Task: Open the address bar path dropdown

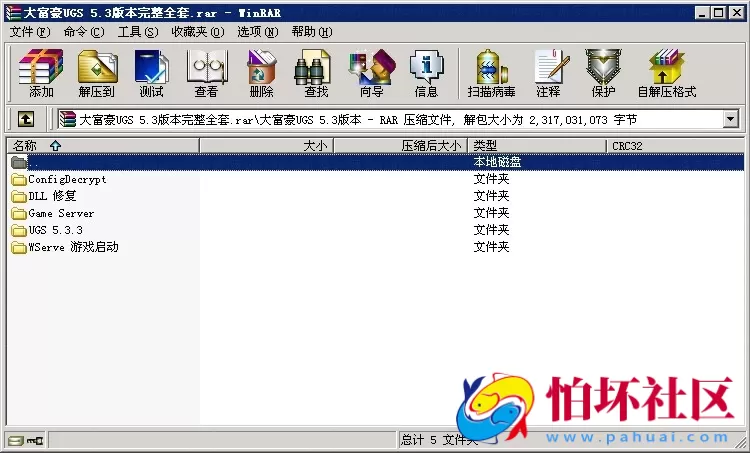Action: pyautogui.click(x=730, y=119)
